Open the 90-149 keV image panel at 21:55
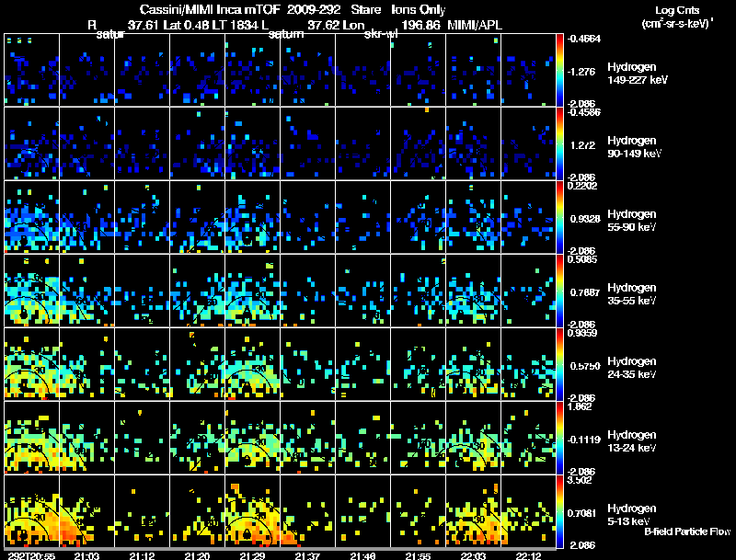The width and height of the screenshot is (736, 560). coord(418,143)
